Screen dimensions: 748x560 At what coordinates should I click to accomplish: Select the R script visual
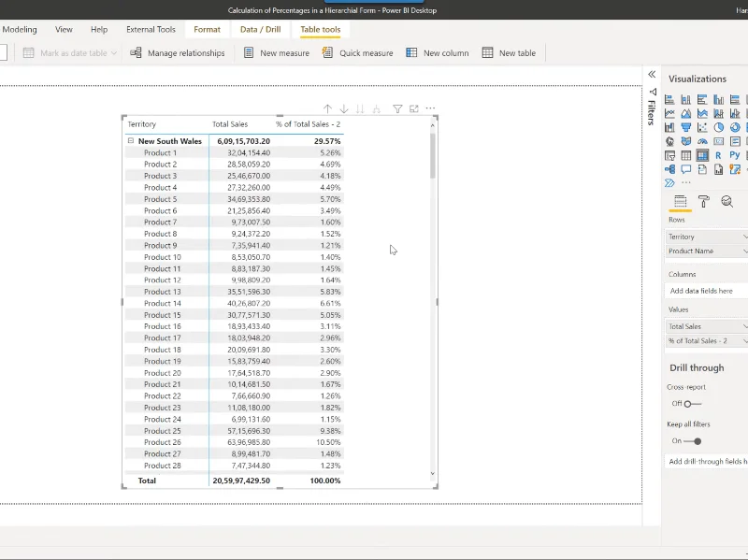coord(718,155)
